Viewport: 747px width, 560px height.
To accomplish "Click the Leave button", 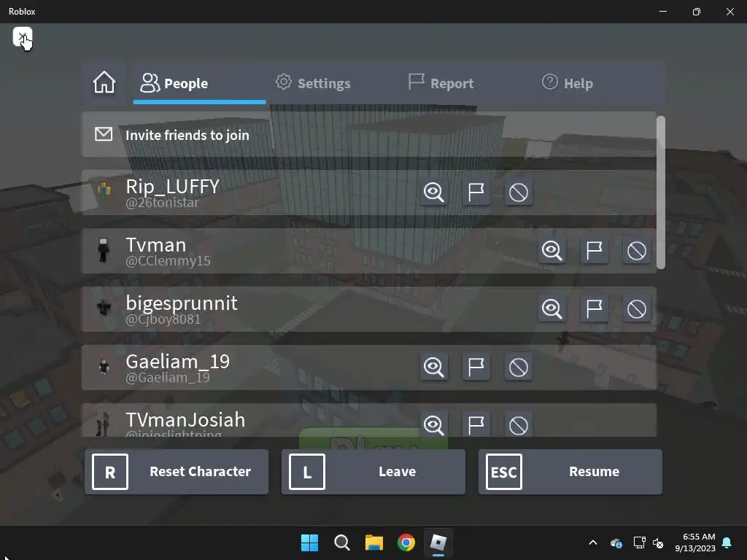I will click(x=373, y=472).
